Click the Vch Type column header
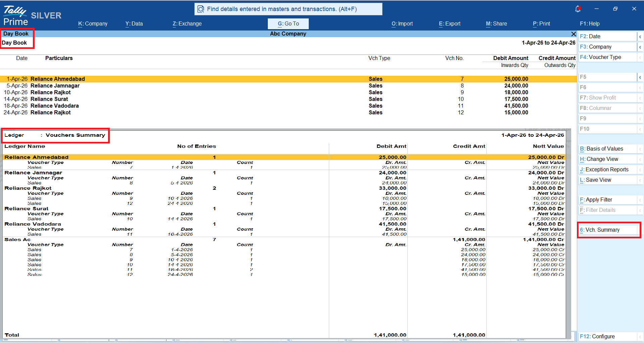The width and height of the screenshot is (644, 343). [x=379, y=58]
